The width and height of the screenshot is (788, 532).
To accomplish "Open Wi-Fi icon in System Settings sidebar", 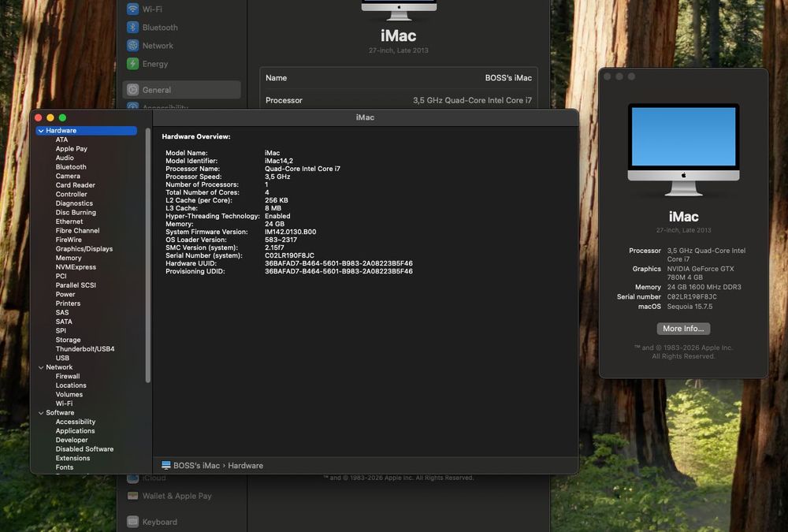I will click(x=132, y=9).
